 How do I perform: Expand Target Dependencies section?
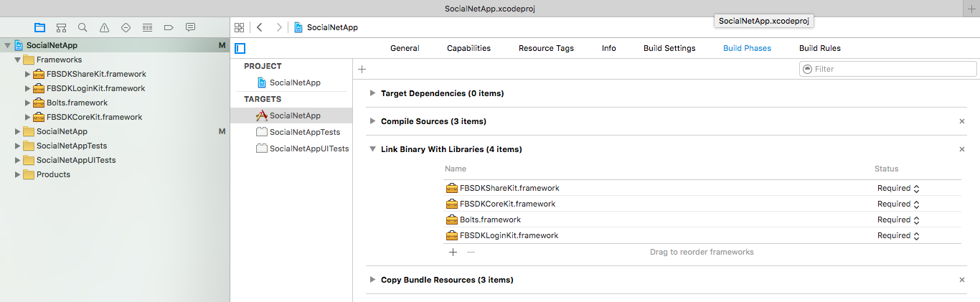click(x=372, y=93)
